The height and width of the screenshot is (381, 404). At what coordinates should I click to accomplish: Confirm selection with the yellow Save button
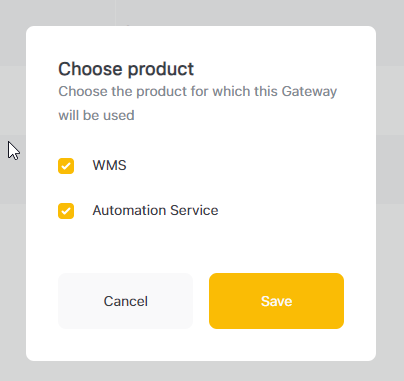pyautogui.click(x=276, y=301)
